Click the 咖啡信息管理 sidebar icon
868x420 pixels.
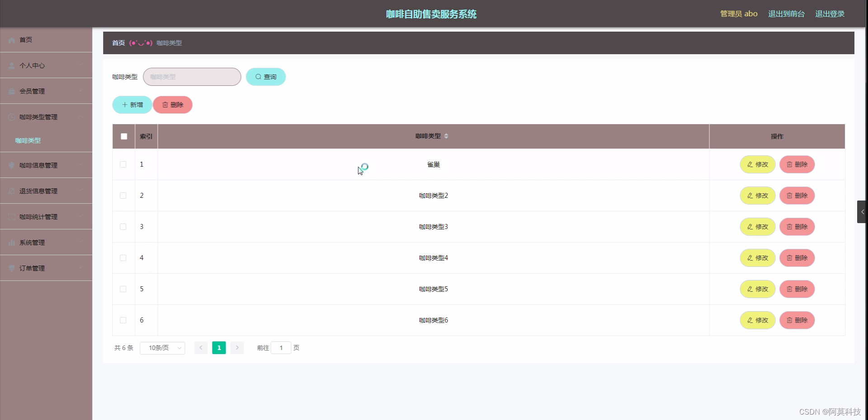point(11,165)
